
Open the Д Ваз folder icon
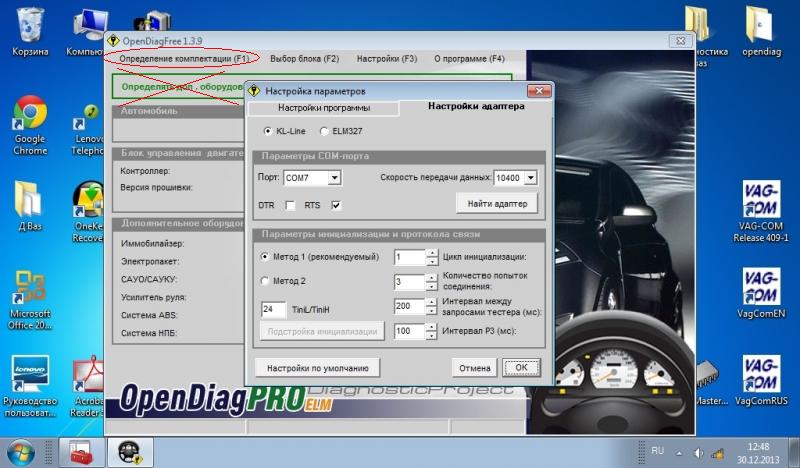pyautogui.click(x=30, y=205)
